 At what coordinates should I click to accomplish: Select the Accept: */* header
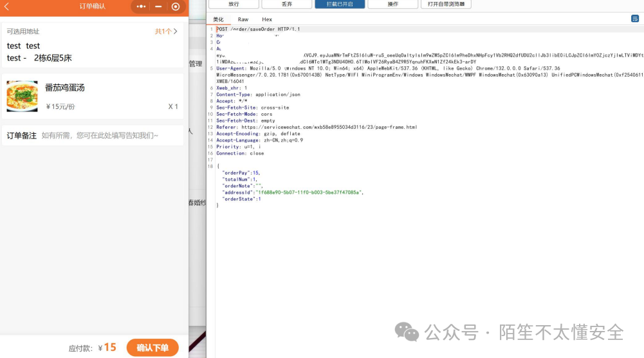coord(232,101)
